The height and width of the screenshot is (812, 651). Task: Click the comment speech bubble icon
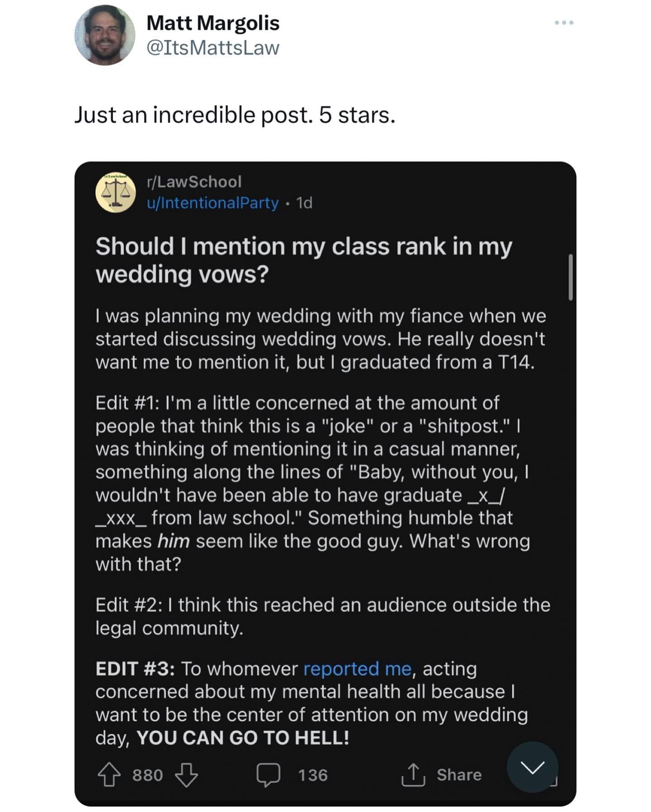269,774
